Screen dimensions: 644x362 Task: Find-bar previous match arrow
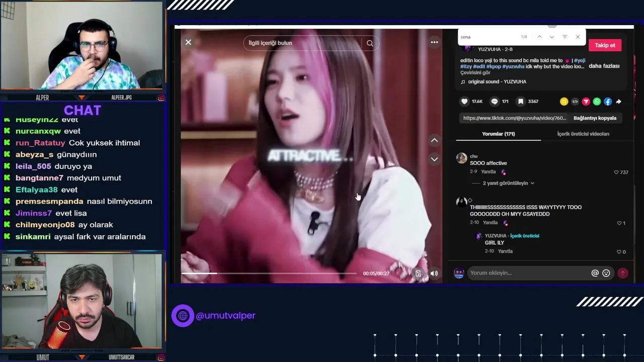pos(539,37)
